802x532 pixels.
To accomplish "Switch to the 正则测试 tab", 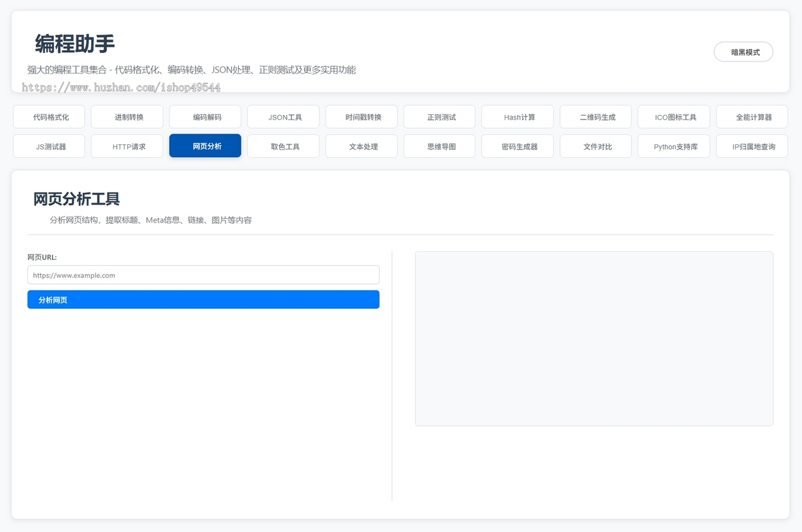I will 440,117.
